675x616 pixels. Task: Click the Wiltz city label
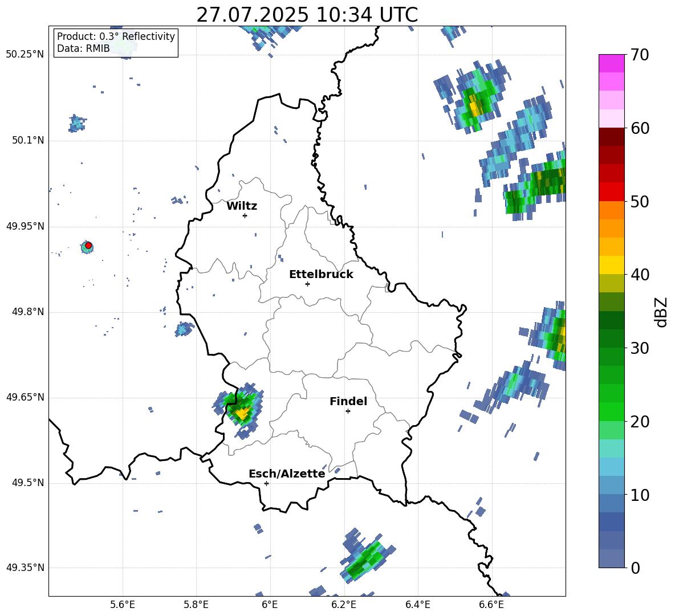[x=242, y=206]
